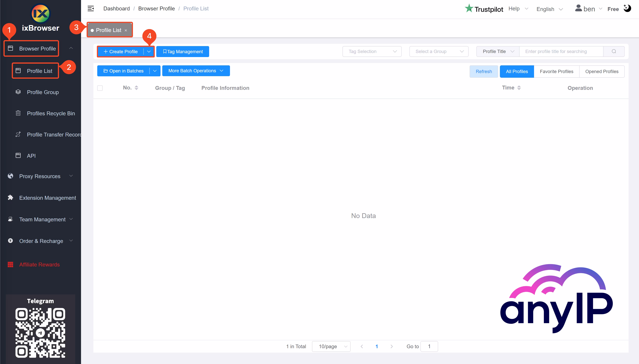Collapse the sidebar with hamburger icon

point(90,8)
